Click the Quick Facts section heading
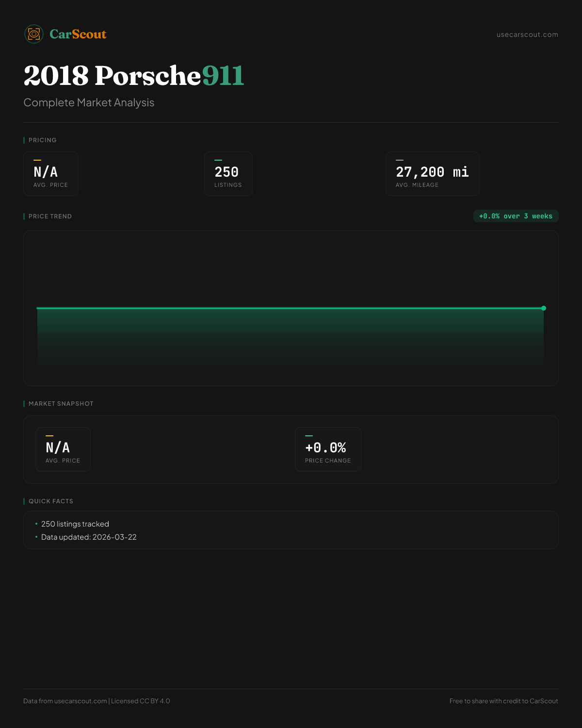The width and height of the screenshot is (582, 728). (51, 501)
